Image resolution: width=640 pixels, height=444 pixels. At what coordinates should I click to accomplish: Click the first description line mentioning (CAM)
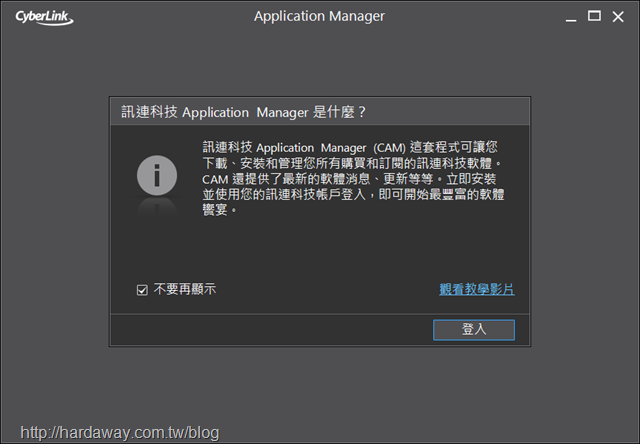[350, 147]
